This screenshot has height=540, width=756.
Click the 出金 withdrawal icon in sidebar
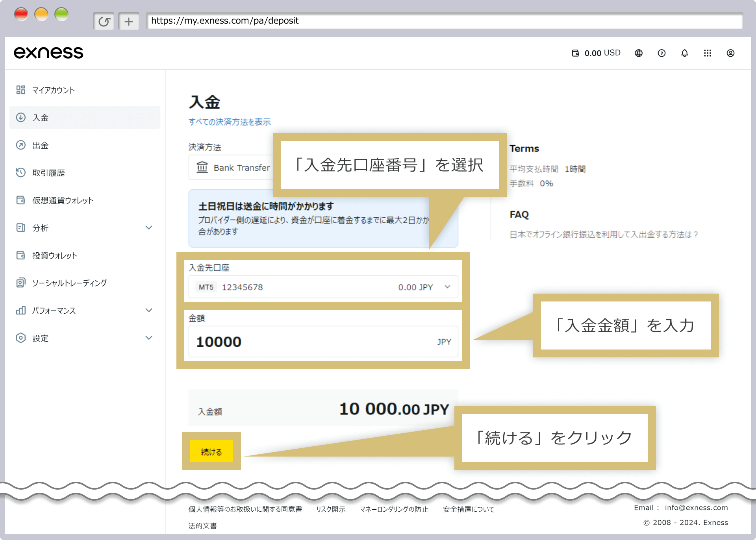coord(21,145)
